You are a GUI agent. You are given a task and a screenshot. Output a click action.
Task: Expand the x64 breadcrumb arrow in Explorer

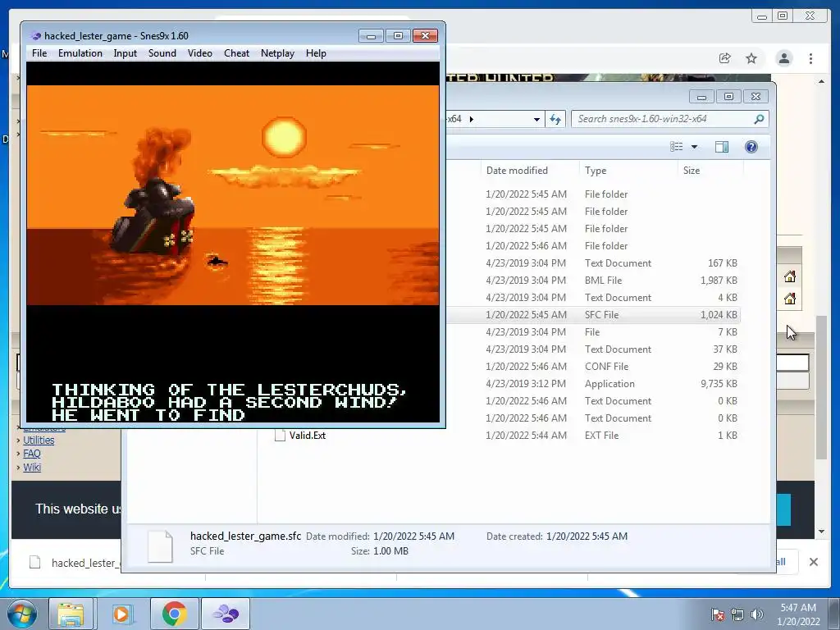point(472,119)
